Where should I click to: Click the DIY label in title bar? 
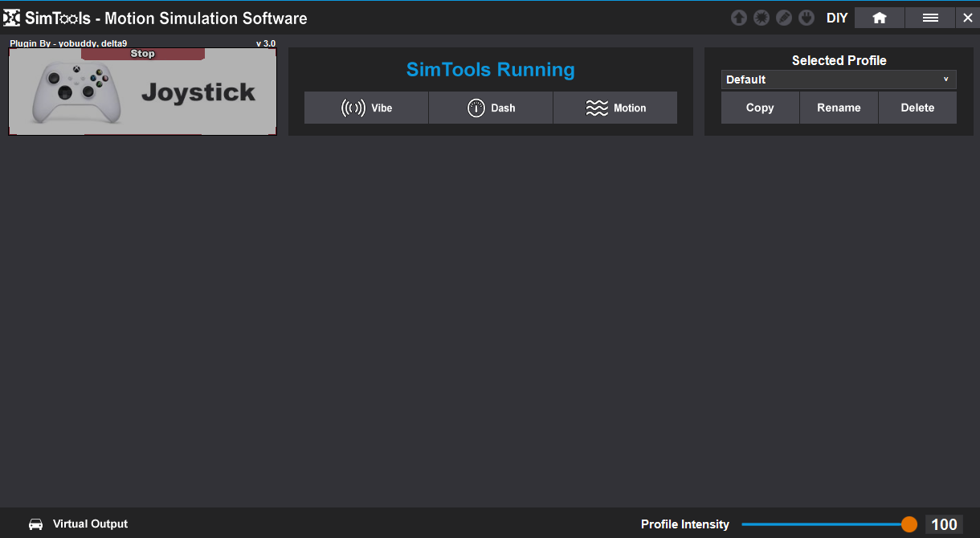837,18
